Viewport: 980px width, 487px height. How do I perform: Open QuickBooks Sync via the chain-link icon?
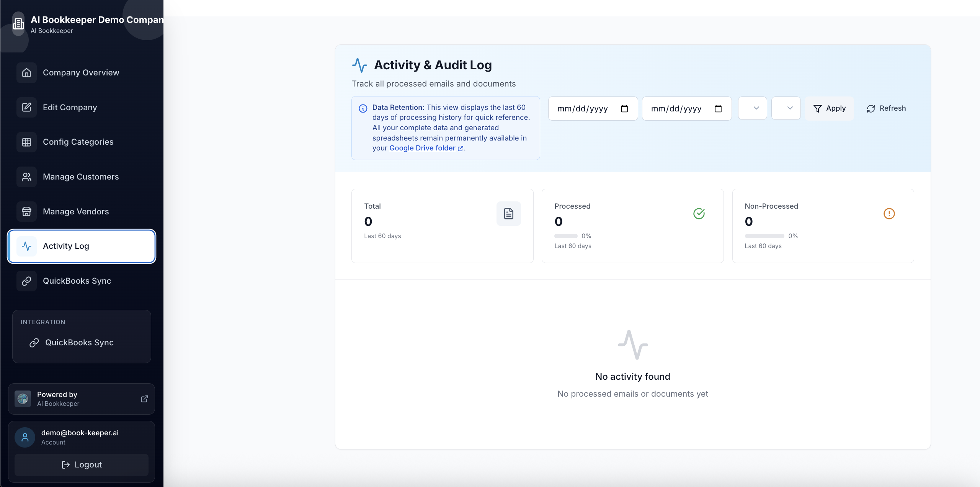tap(26, 281)
